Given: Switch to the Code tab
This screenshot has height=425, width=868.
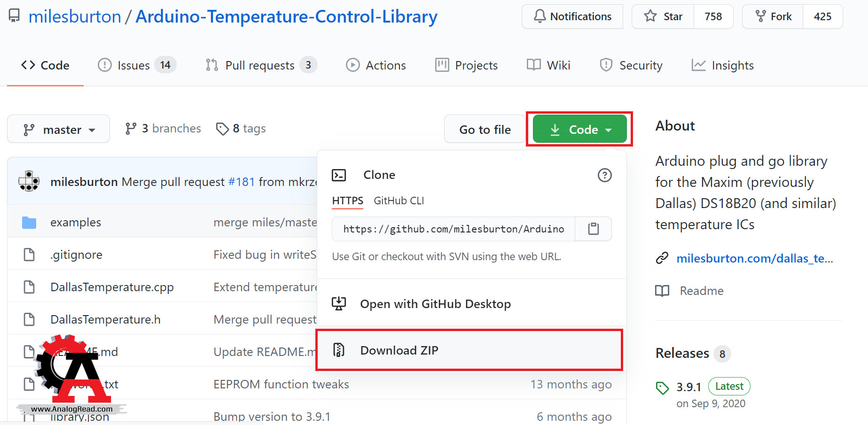Looking at the screenshot, I should [45, 65].
